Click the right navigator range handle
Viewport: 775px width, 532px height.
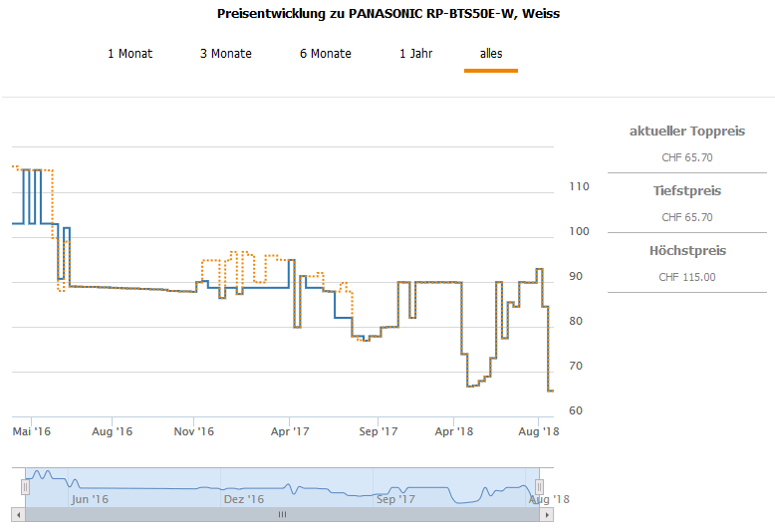pyautogui.click(x=530, y=486)
